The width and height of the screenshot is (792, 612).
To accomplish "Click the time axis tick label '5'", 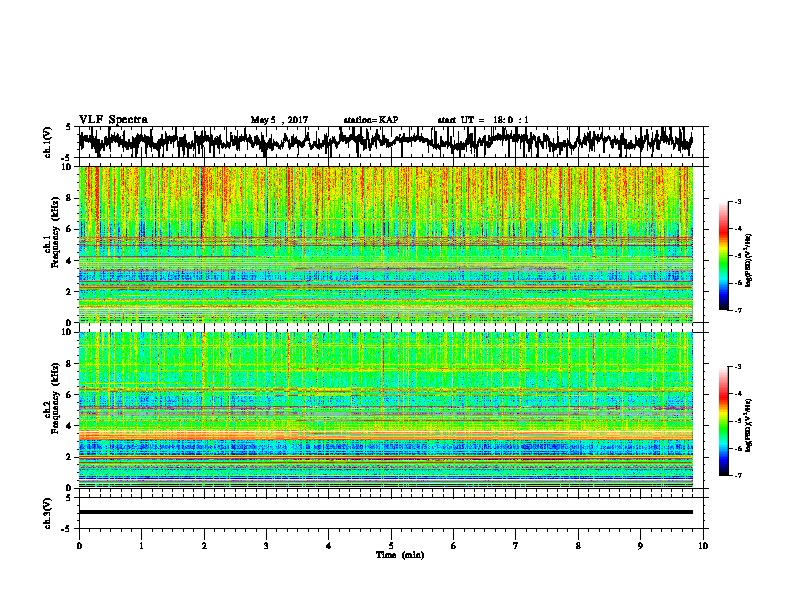I will (391, 545).
